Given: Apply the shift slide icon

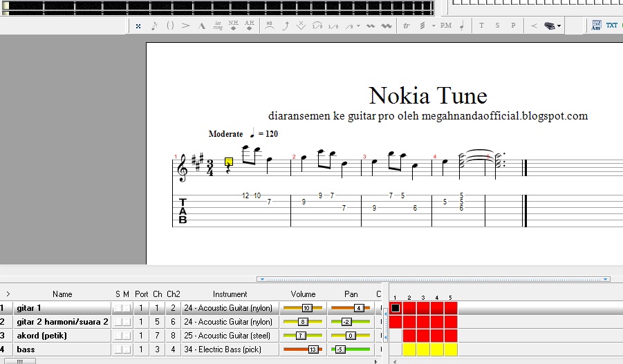Looking at the screenshot, I should (333, 26).
